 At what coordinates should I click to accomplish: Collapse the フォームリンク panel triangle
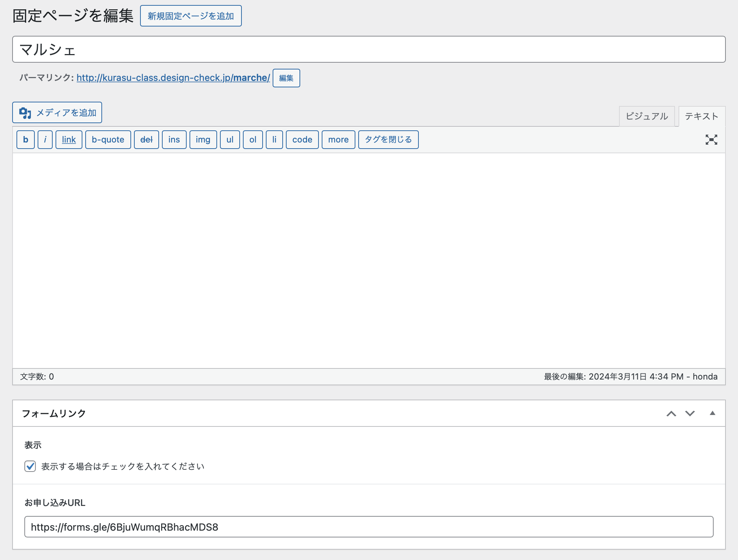pyautogui.click(x=712, y=413)
